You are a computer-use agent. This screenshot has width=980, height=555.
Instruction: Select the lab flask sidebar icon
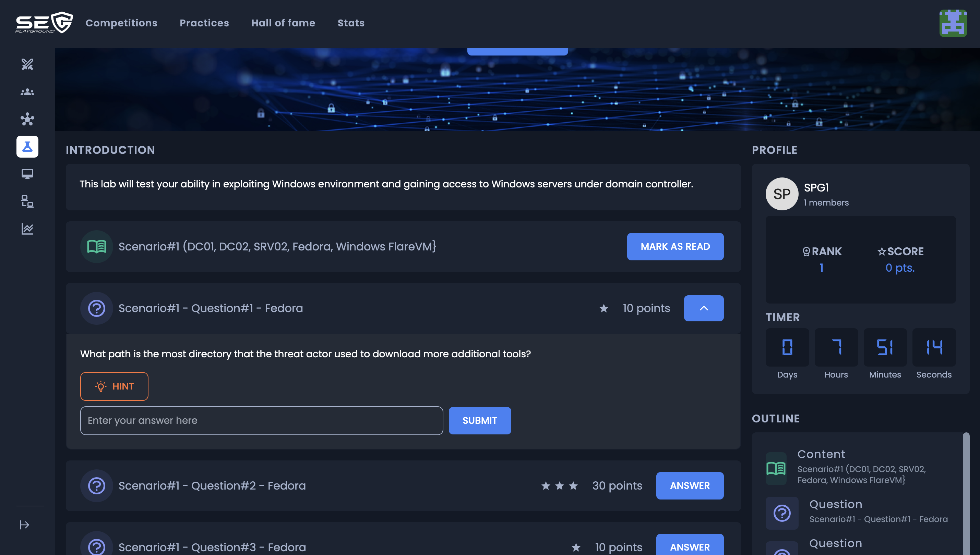27,146
